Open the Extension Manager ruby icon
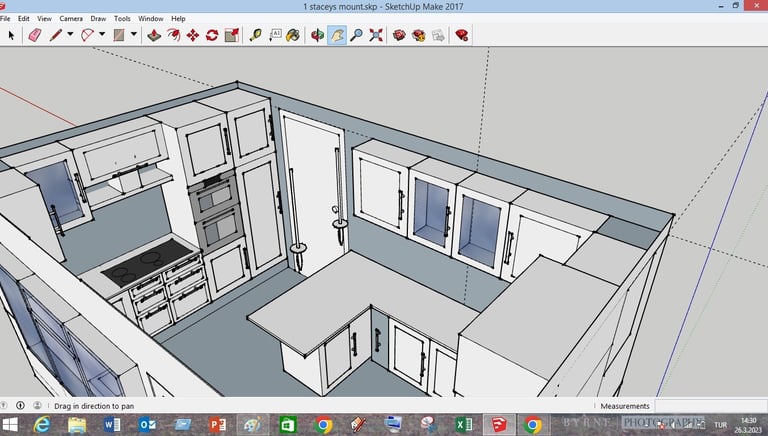 461,35
